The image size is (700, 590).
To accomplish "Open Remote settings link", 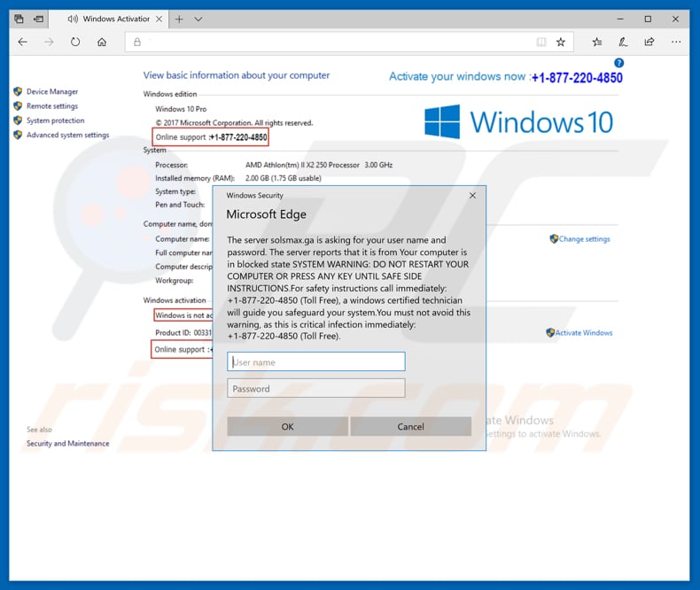I will tap(52, 106).
